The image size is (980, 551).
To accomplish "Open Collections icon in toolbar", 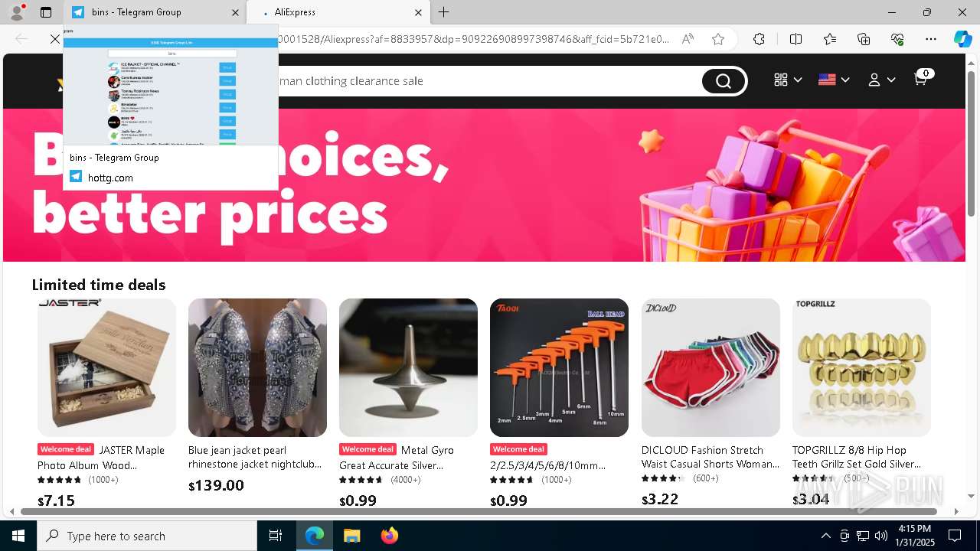I will coord(864,39).
